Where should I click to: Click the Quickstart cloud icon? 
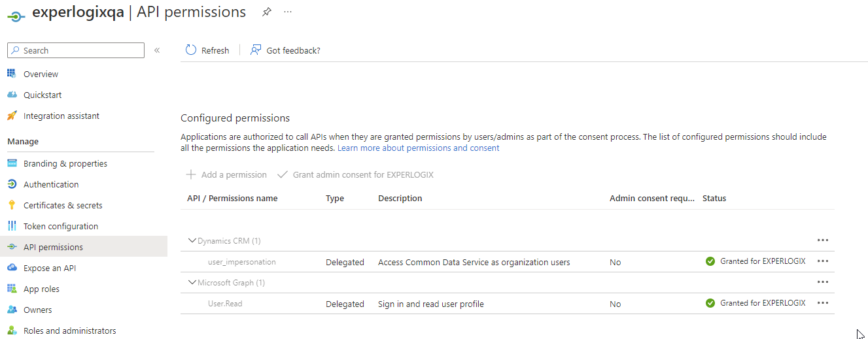[12, 95]
